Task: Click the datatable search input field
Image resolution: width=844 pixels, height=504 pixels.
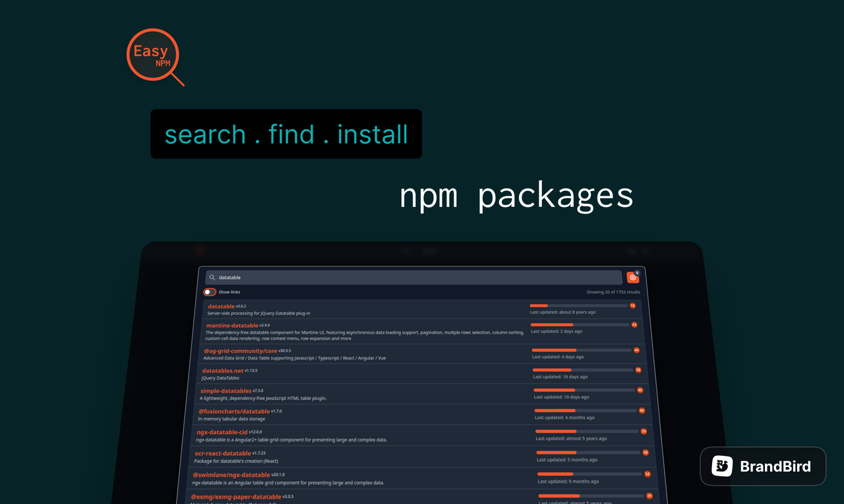Action: (x=413, y=277)
